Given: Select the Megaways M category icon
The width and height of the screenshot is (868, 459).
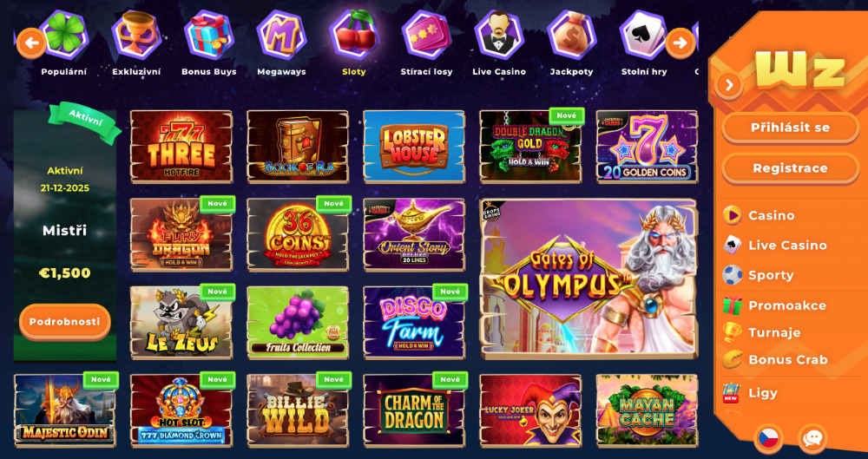Looking at the screenshot, I should click(281, 35).
